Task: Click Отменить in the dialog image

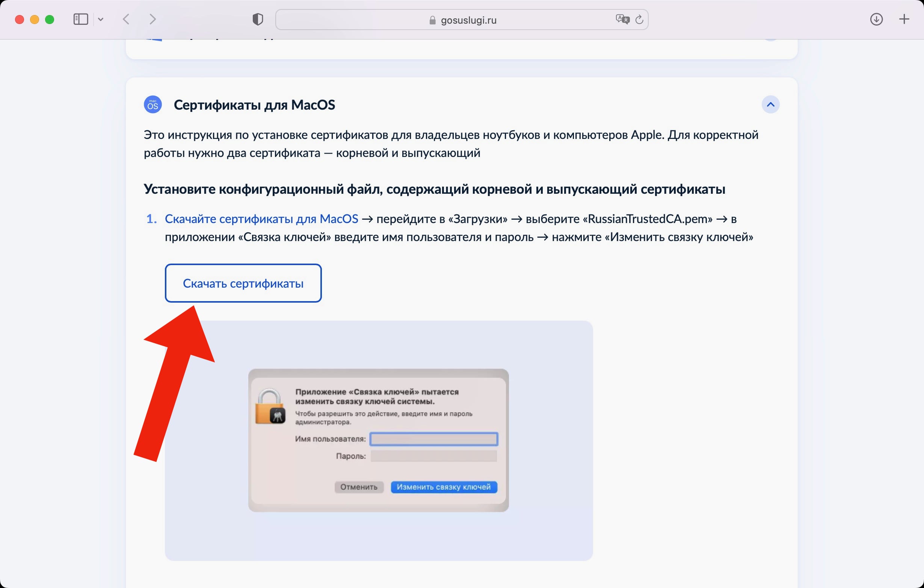Action: tap(359, 487)
